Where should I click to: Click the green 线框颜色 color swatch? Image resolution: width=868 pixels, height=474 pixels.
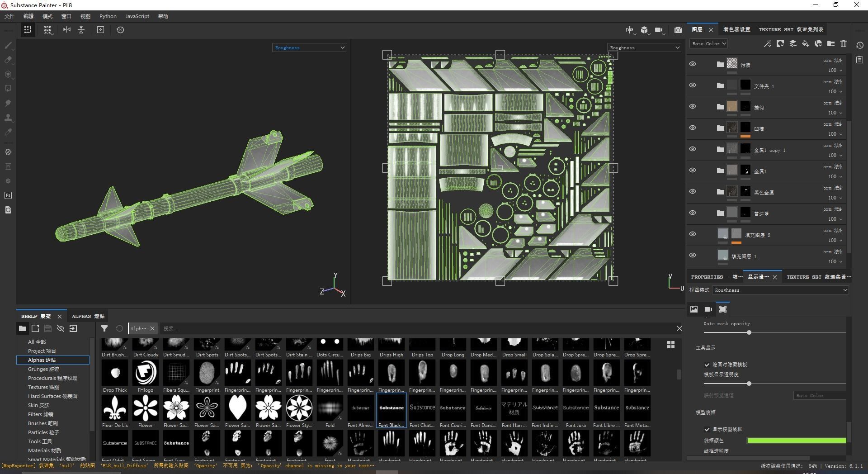click(x=797, y=440)
